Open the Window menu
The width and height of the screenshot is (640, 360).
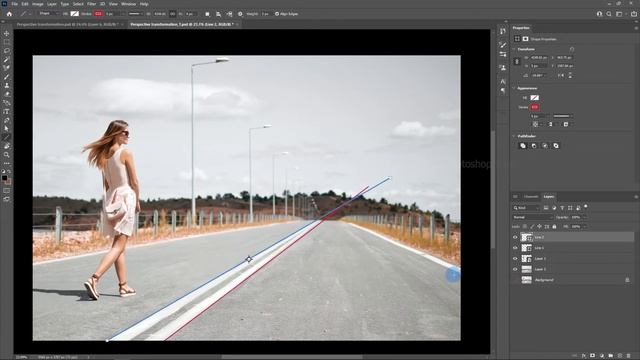128,4
